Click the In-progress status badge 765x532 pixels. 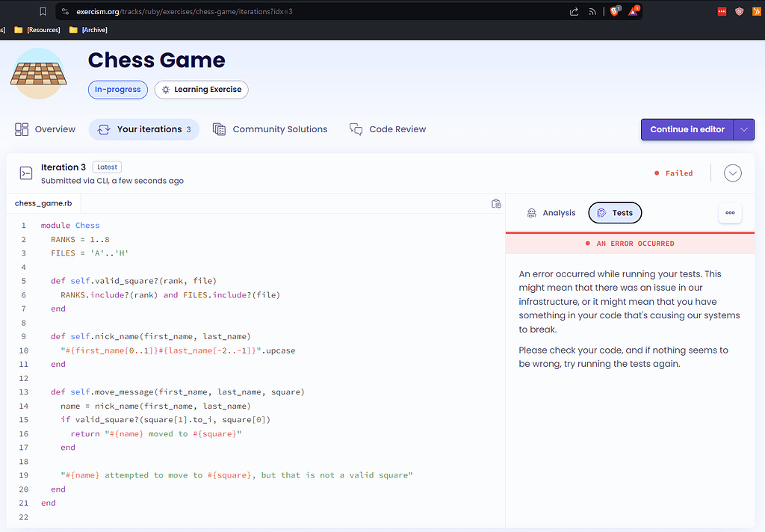117,90
